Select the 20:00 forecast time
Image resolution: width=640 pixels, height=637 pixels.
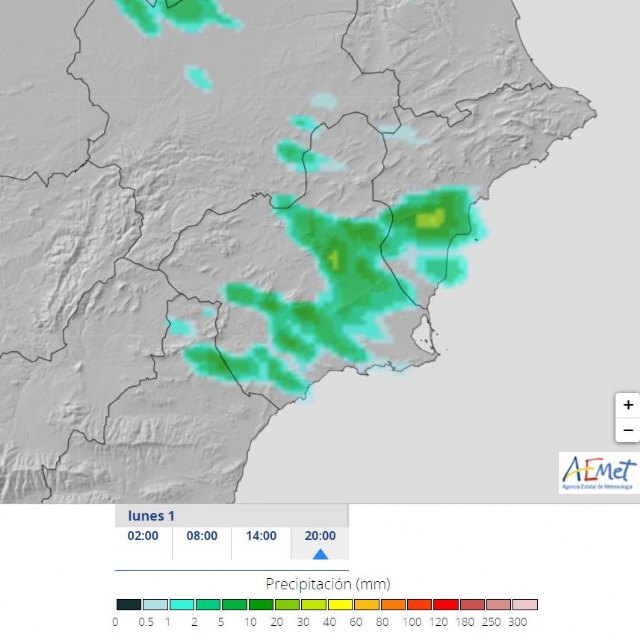click(x=320, y=535)
